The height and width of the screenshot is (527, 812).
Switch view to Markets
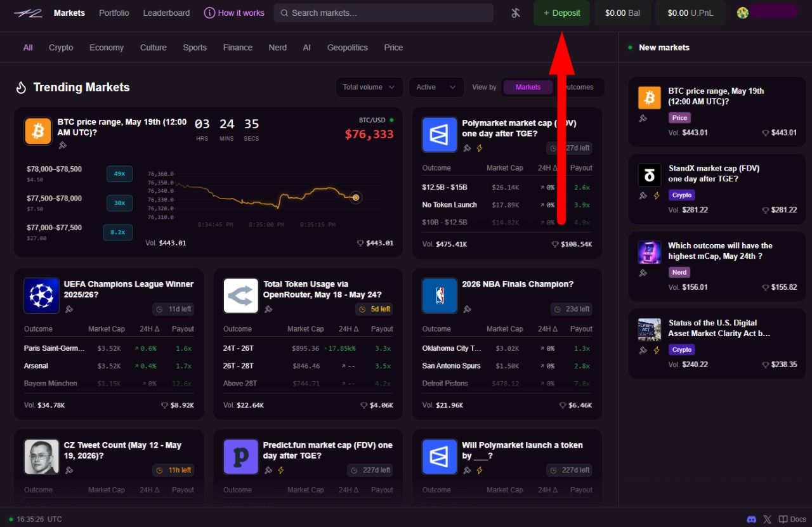tap(528, 88)
